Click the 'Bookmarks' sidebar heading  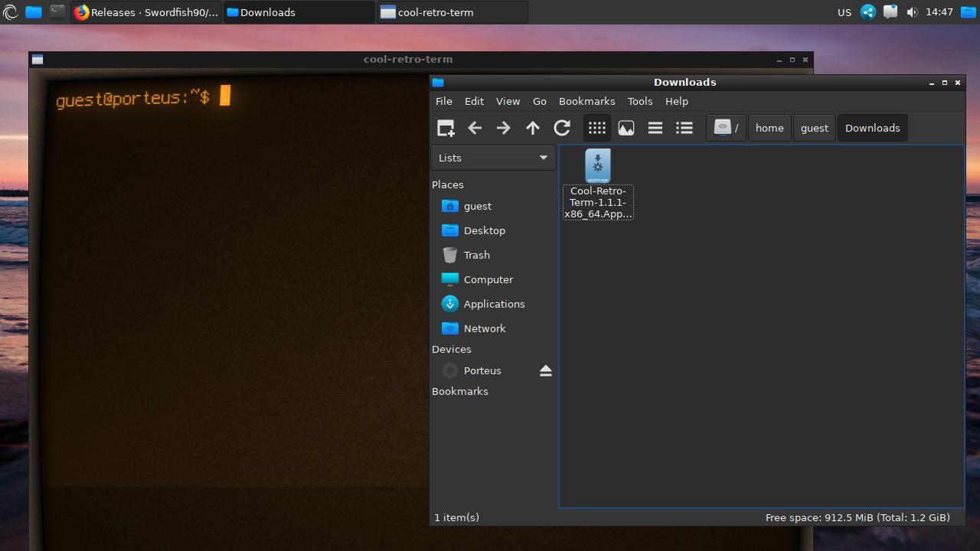[x=460, y=391]
